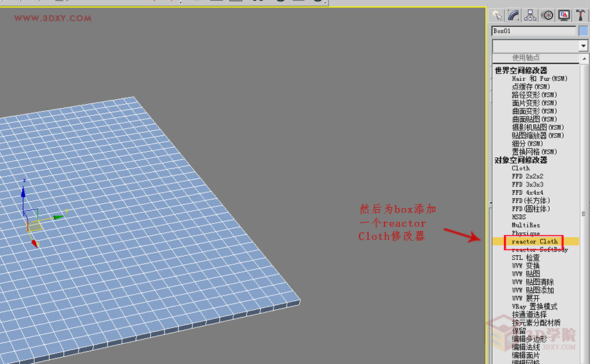Select 保留 modifier
The width and height of the screenshot is (590, 364).
(x=519, y=331)
